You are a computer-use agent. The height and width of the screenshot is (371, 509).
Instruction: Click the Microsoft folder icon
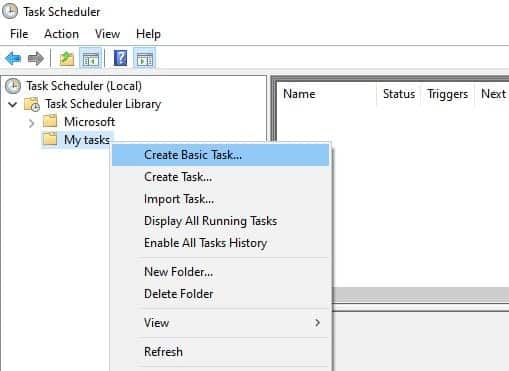click(x=50, y=121)
